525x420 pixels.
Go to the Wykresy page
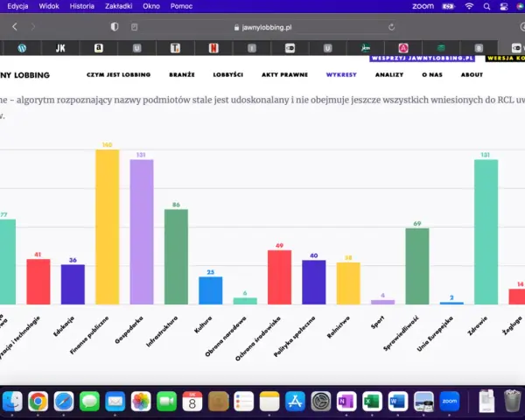tap(341, 74)
